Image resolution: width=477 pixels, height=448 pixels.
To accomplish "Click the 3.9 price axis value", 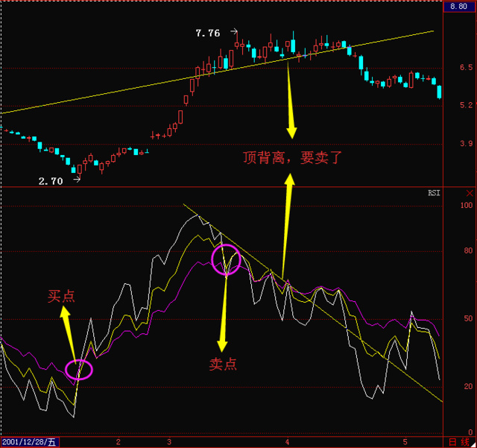I will (x=467, y=143).
